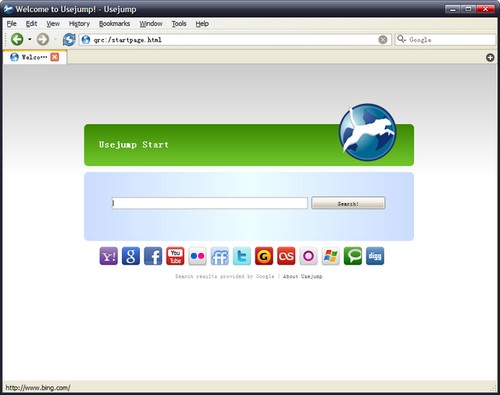Open the Twitter shortcut icon
The image size is (500, 395).
pos(242,256)
